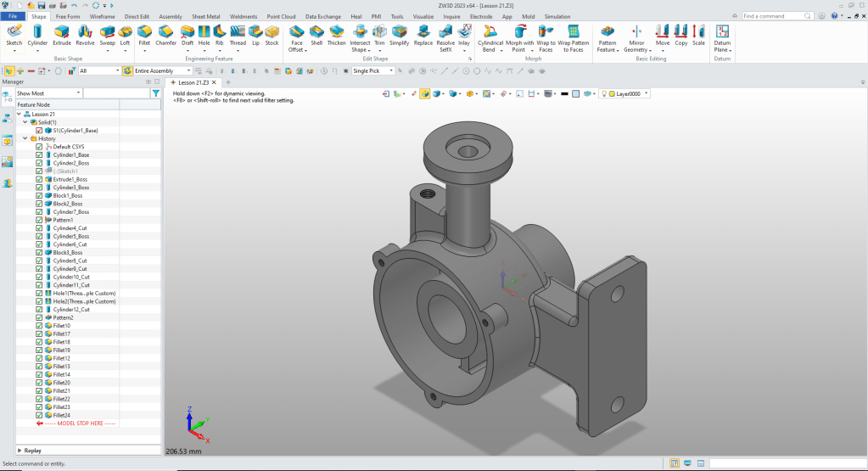Open the File menu
The height and width of the screenshot is (471, 868).
(x=14, y=16)
